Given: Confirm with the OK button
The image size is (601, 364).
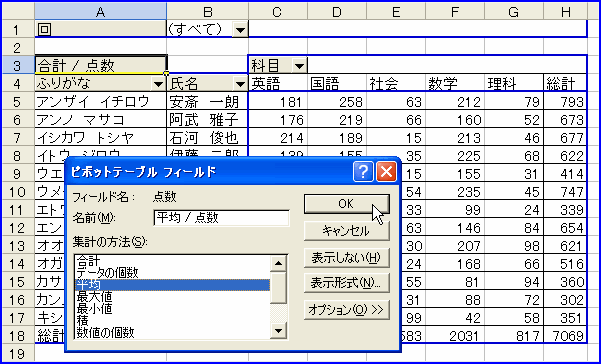Looking at the screenshot, I should point(346,204).
